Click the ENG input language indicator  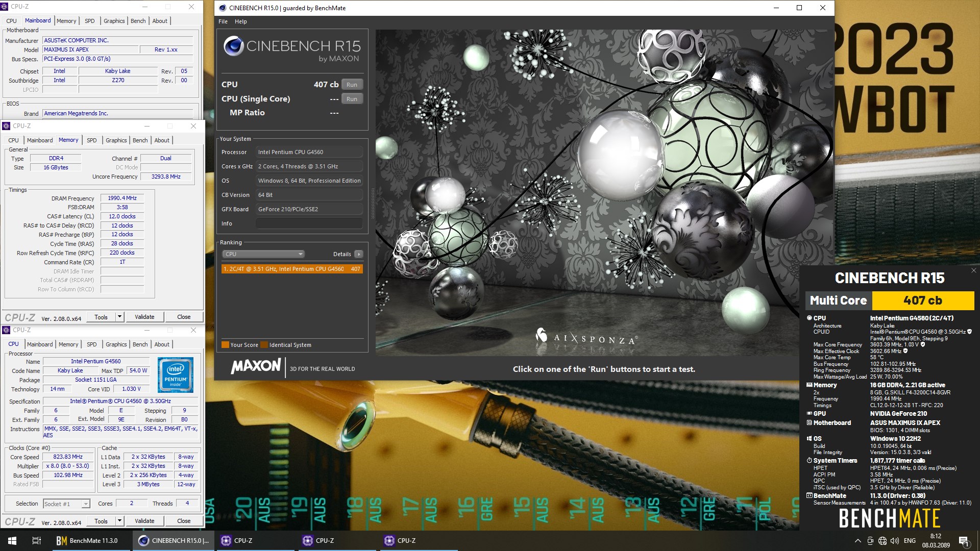tap(910, 541)
